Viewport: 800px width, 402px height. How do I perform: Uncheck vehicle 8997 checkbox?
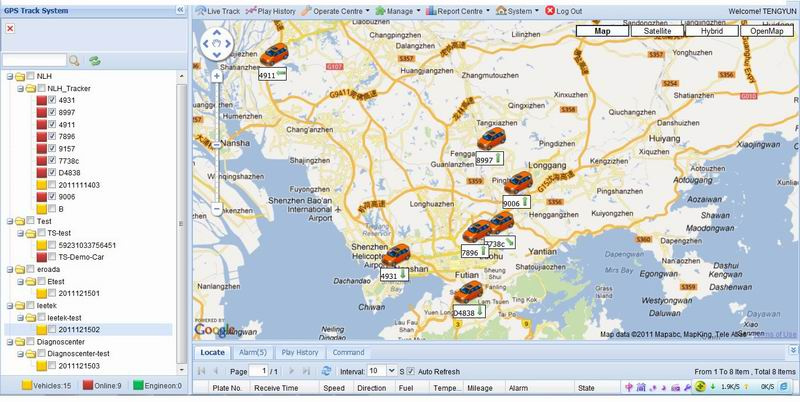pos(52,112)
